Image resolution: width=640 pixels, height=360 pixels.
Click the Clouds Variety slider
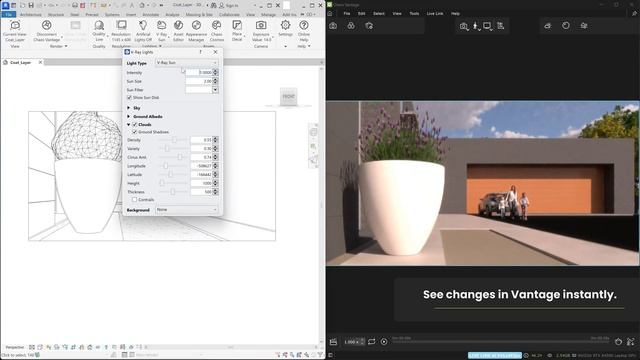point(173,149)
